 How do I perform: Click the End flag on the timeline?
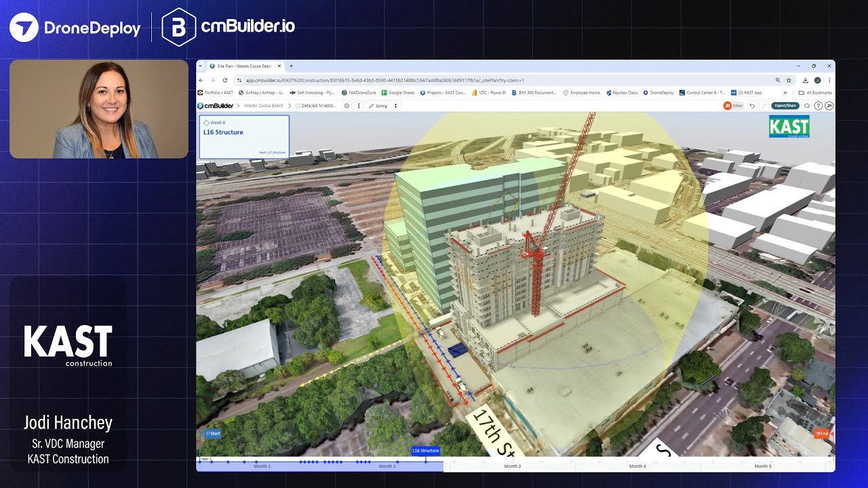coord(822,433)
